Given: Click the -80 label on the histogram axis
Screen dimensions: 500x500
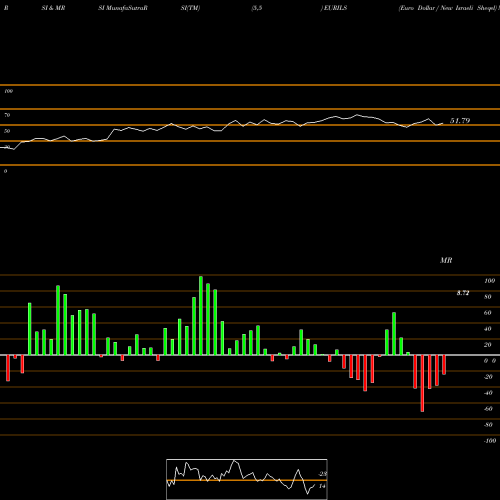Looking at the screenshot, I should tap(488, 425).
